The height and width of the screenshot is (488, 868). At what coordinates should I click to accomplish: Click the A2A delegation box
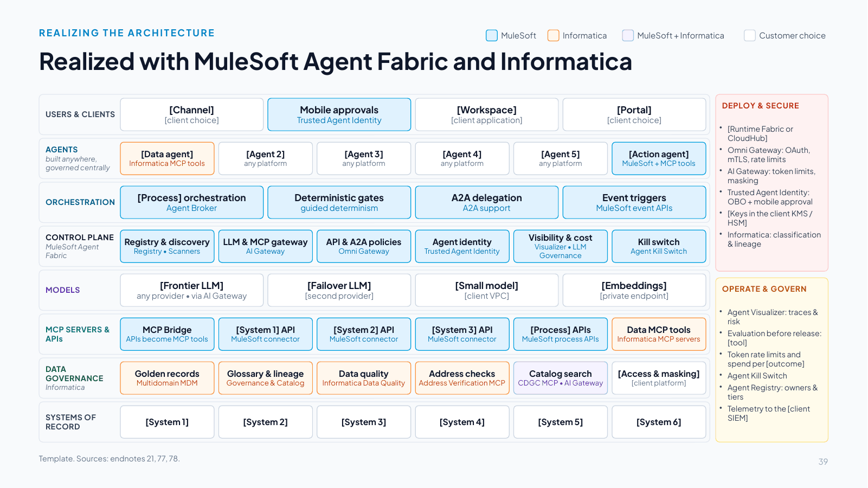487,202
